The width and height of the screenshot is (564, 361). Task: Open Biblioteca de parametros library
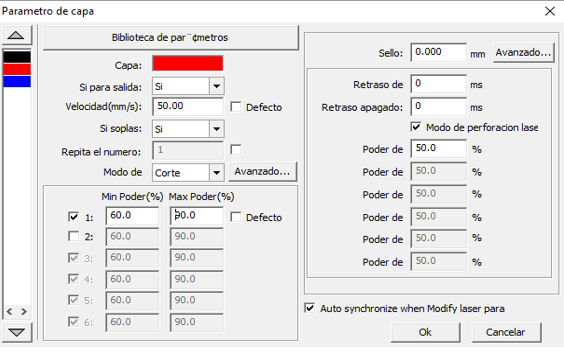pos(170,37)
